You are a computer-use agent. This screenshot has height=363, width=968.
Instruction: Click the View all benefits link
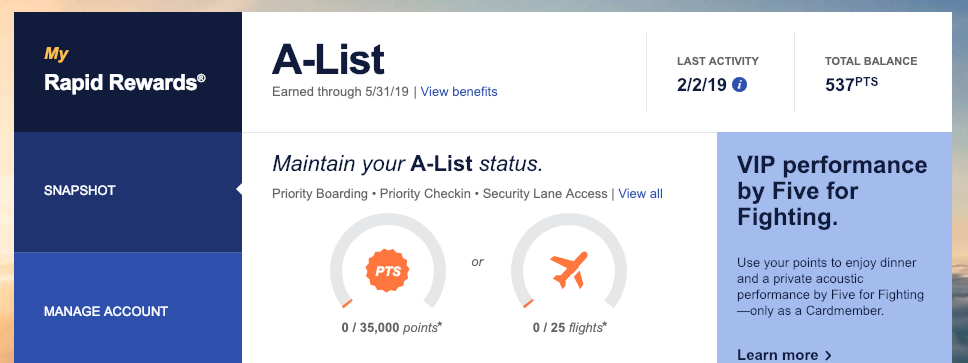click(640, 194)
